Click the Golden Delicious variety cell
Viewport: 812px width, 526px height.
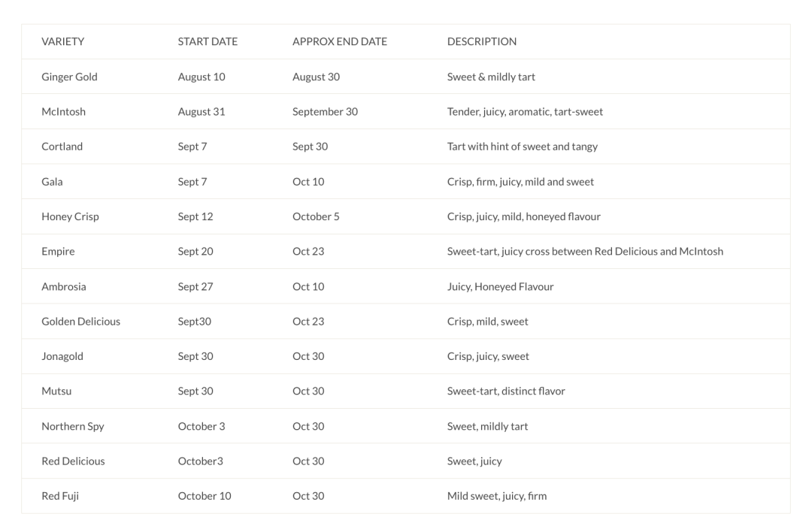tap(80, 322)
